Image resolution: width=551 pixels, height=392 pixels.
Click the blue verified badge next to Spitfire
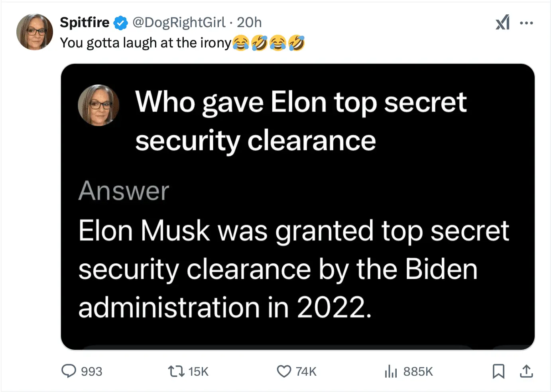120,23
